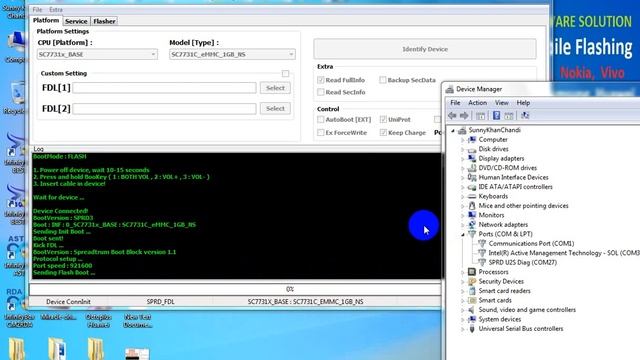
Task: Open the CPU [Platform] dropdown
Action: 97,54
